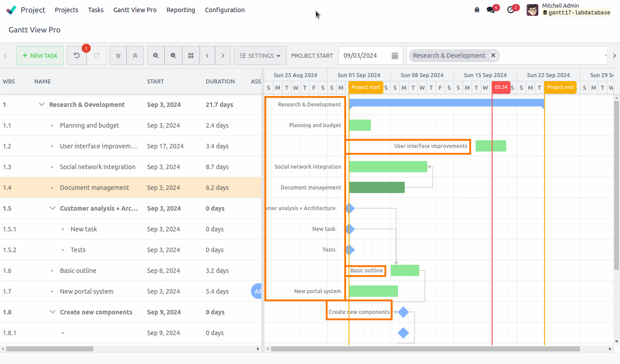Image resolution: width=620 pixels, height=364 pixels.
Task: Remove the Research & Development filter tag
Action: (493, 55)
